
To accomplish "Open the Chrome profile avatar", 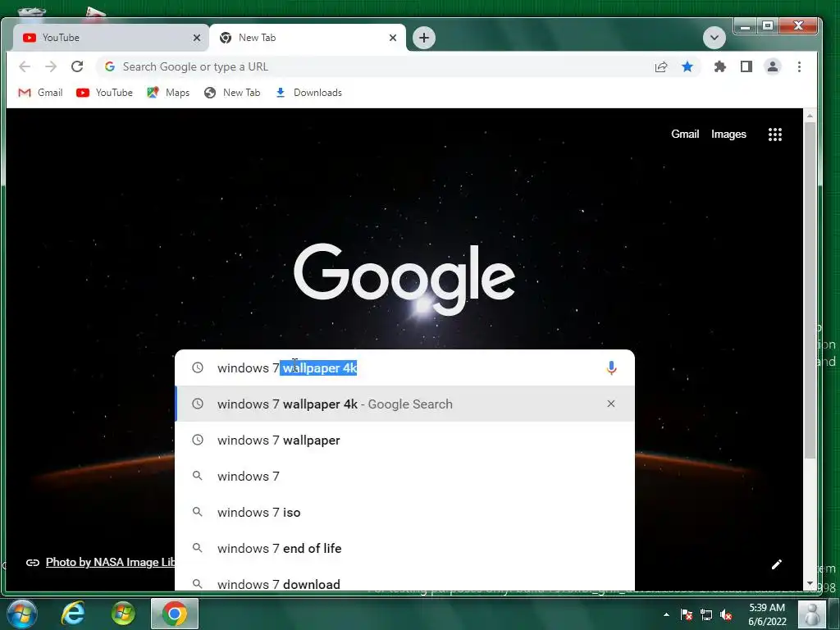I will (x=773, y=66).
